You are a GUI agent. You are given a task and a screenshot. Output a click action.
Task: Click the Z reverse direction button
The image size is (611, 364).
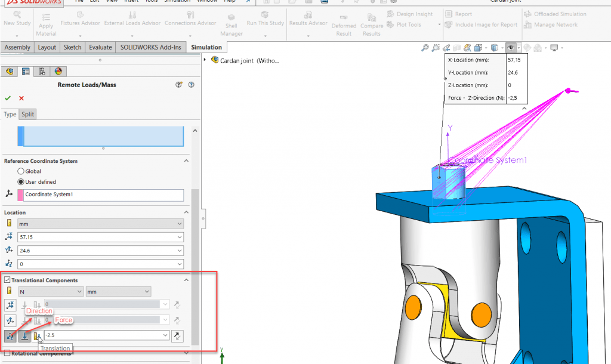[177, 336]
